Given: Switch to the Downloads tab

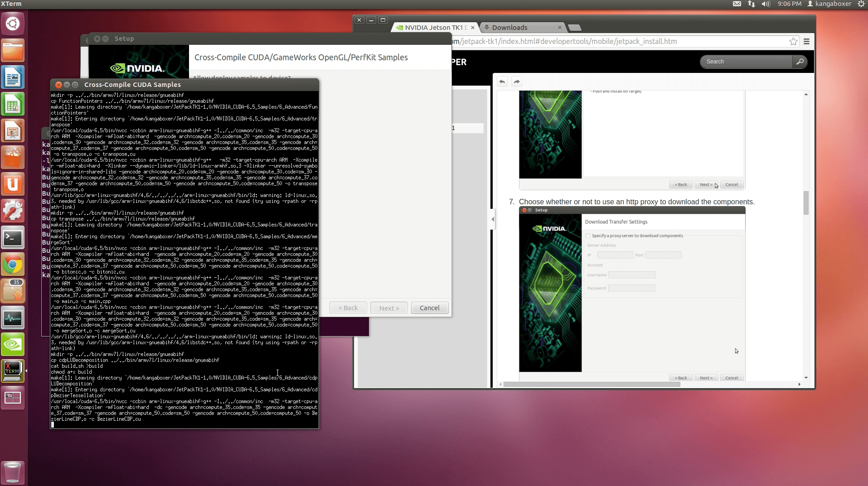Looking at the screenshot, I should point(521,28).
